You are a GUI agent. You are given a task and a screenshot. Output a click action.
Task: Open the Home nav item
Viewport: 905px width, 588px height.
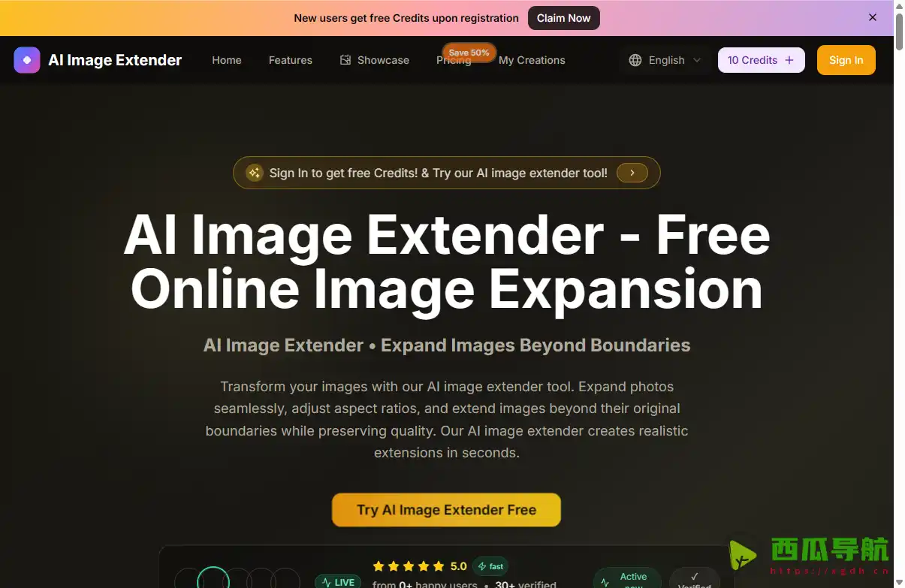tap(227, 60)
